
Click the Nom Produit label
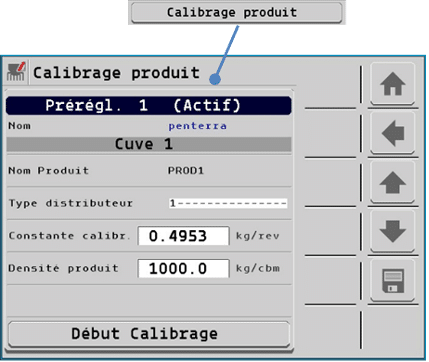pyautogui.click(x=49, y=171)
